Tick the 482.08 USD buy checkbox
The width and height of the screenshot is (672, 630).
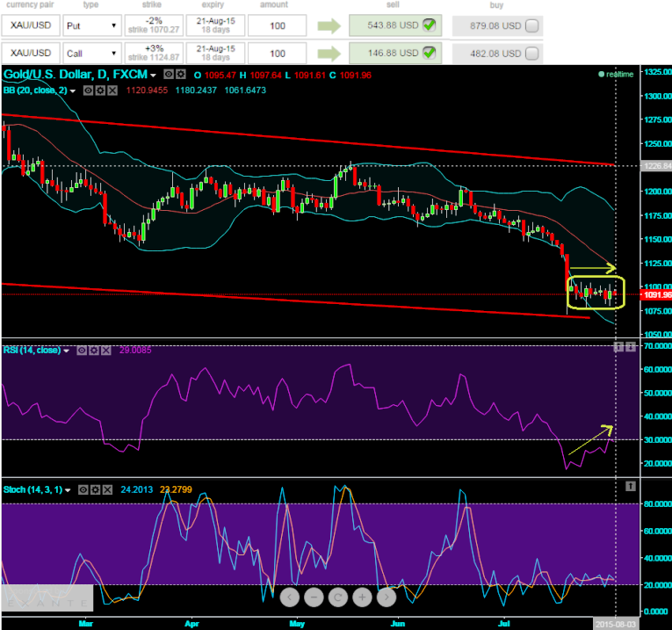point(532,53)
